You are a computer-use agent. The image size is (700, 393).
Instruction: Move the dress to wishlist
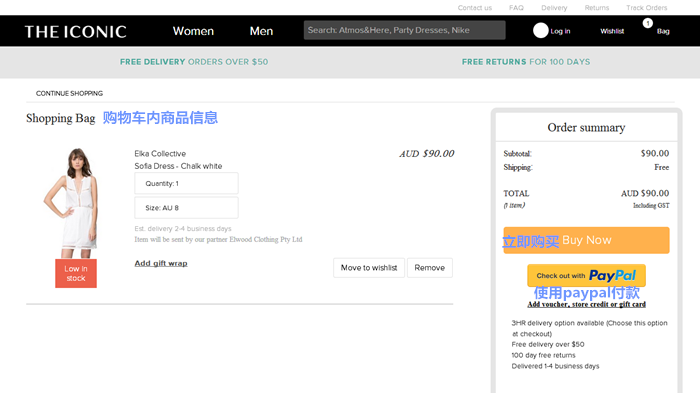click(369, 268)
